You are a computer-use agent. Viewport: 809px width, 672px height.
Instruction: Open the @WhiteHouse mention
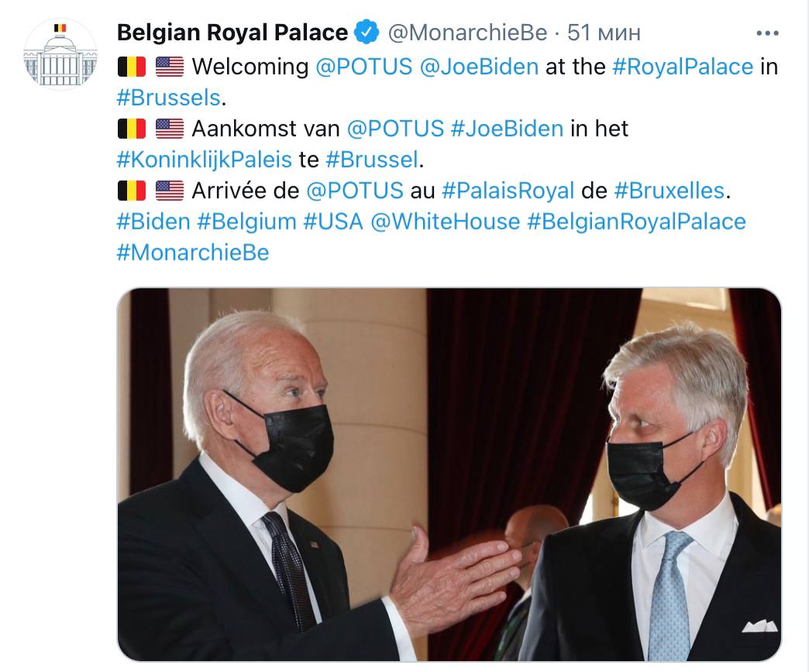click(x=446, y=222)
